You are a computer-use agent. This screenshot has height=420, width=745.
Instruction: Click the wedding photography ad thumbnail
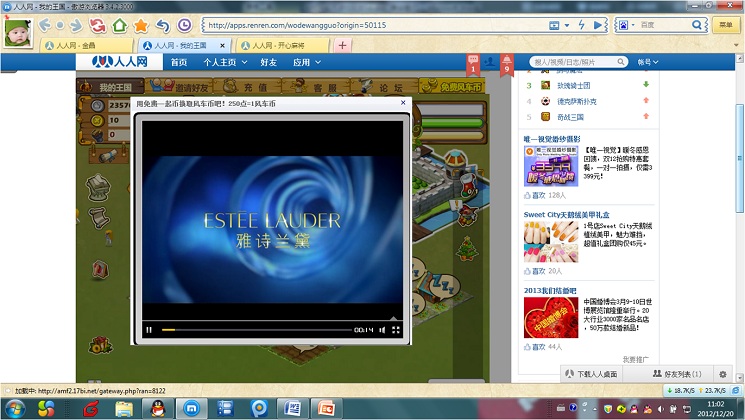[x=551, y=166]
